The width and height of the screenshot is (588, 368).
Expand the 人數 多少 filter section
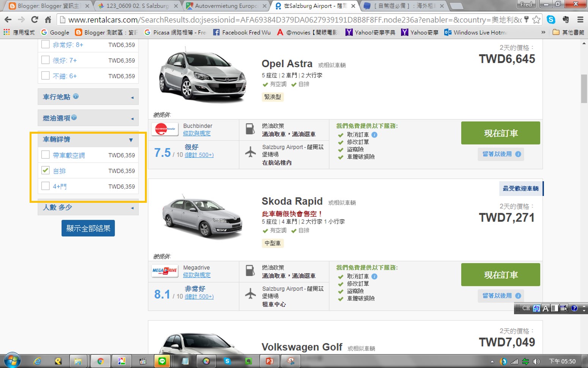(88, 207)
